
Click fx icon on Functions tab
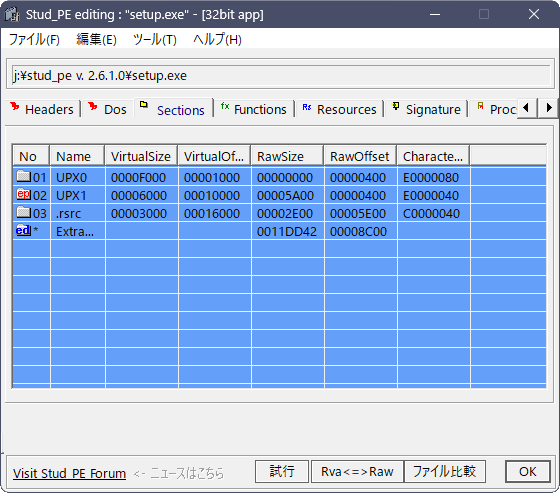(x=225, y=106)
